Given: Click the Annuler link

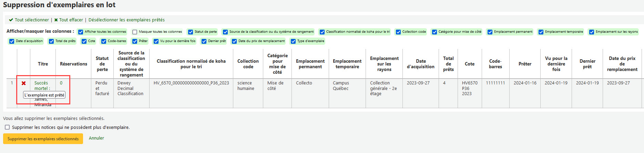Looking at the screenshot, I should pyautogui.click(x=96, y=138).
